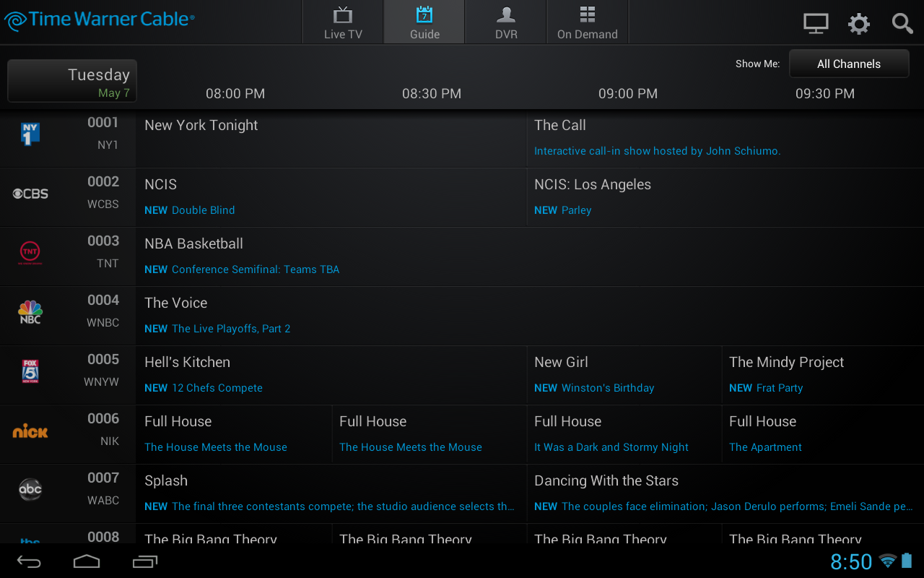This screenshot has width=924, height=578.
Task: Open the New York Tonight listing
Action: pos(331,139)
